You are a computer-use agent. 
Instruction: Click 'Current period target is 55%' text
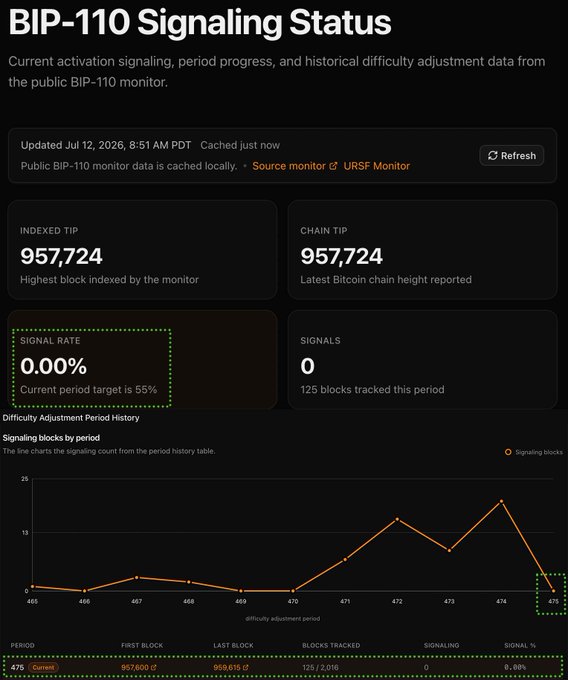point(88,389)
